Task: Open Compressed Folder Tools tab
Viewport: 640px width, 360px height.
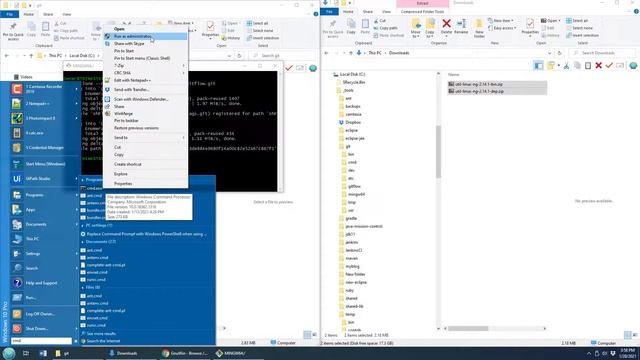Action: point(422,11)
